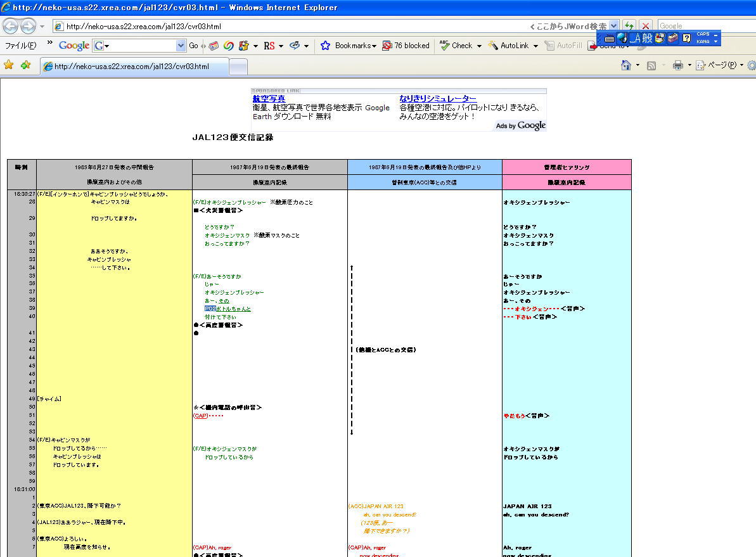Click the IME dictionary tool icon left of toolbox

click(x=660, y=37)
